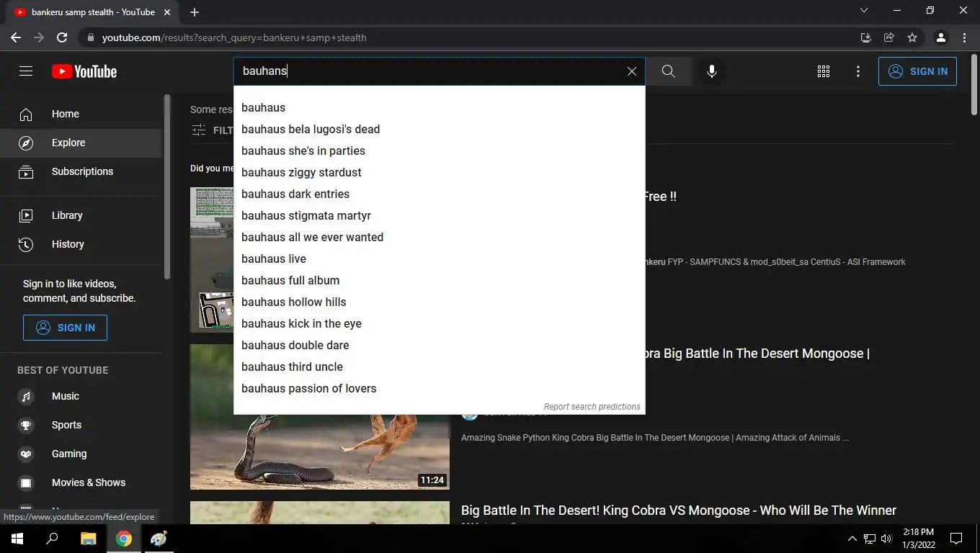This screenshot has width=980, height=553.
Task: Click the volume icon in system tray
Action: click(x=886, y=539)
